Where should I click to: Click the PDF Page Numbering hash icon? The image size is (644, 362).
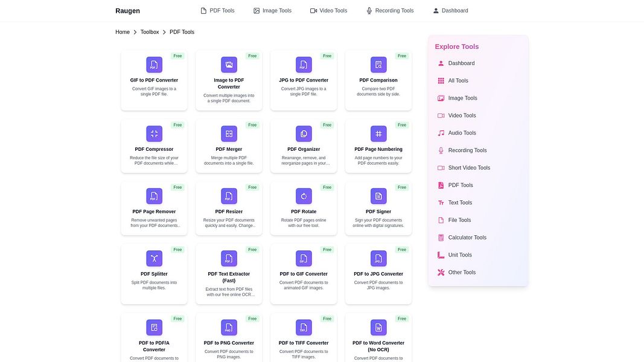point(378,134)
